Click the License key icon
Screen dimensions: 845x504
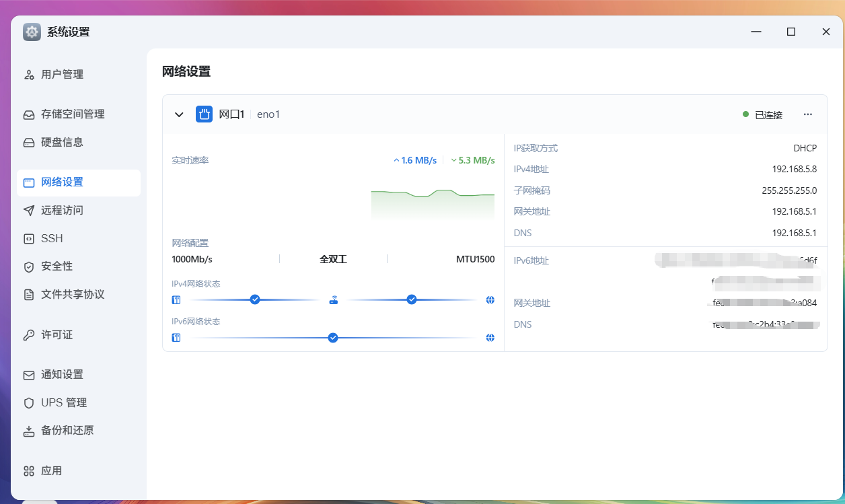[29, 335]
